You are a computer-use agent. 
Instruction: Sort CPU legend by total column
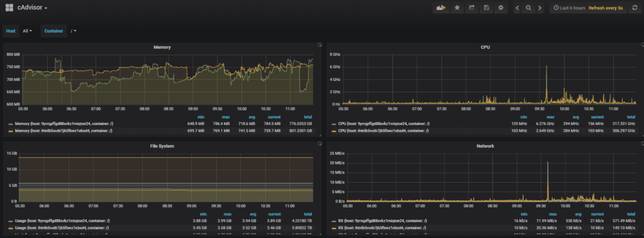pos(631,117)
